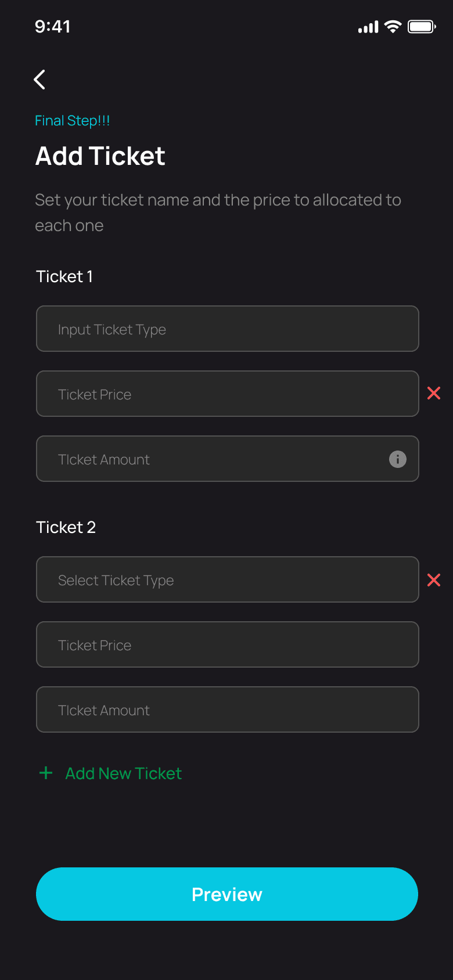Click the green plus icon
Viewport: 453px width, 980px height.
coord(46,773)
